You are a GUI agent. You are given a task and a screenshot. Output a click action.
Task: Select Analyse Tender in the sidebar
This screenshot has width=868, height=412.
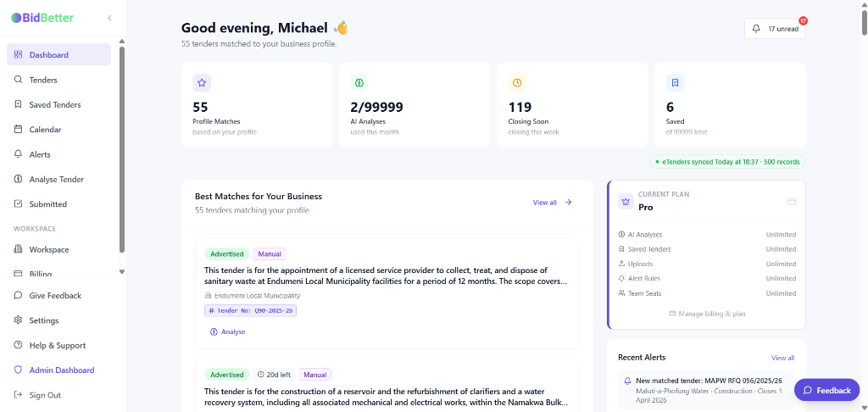pyautogui.click(x=58, y=180)
